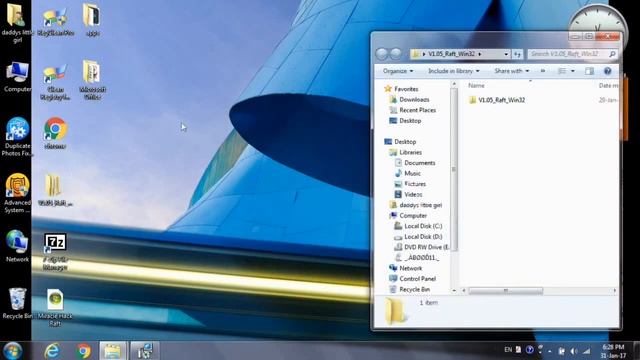640x360 pixels.
Task: Open the apps folder on desktop
Action: [92, 20]
